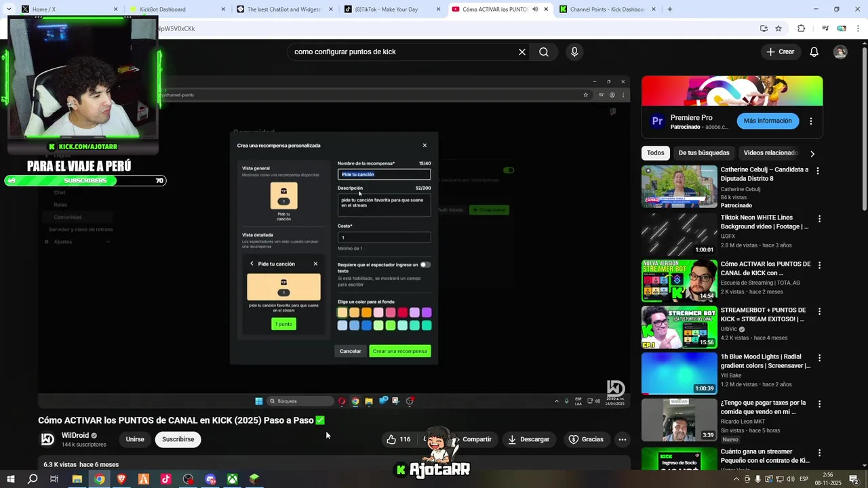The image size is (868, 488).
Task: Open Chrome media controls icon
Action: click(x=825, y=28)
